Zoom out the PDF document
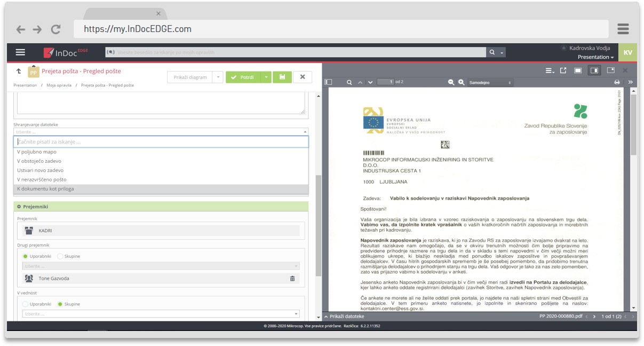Viewport: 644px width, 346px height. tap(451, 82)
